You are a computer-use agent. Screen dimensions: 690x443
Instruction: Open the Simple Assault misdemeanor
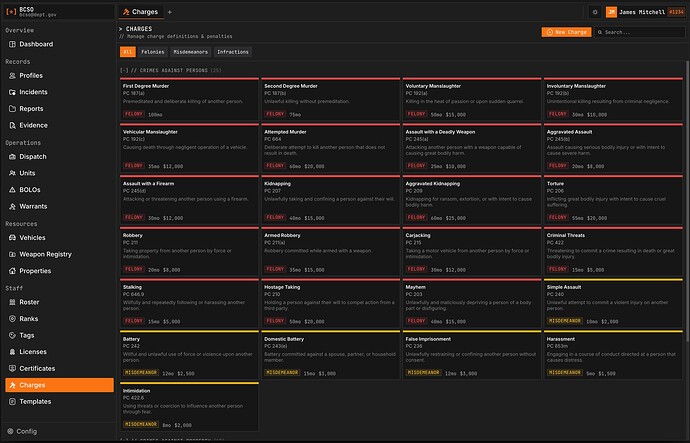[613, 304]
